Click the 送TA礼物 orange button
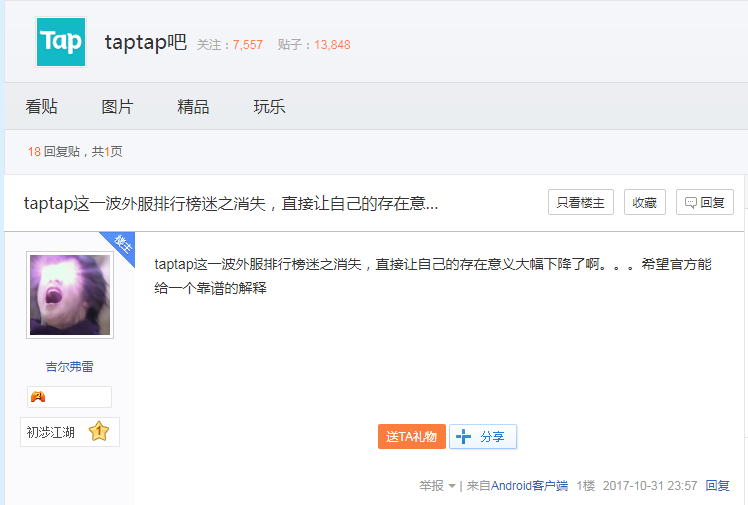 pos(412,436)
